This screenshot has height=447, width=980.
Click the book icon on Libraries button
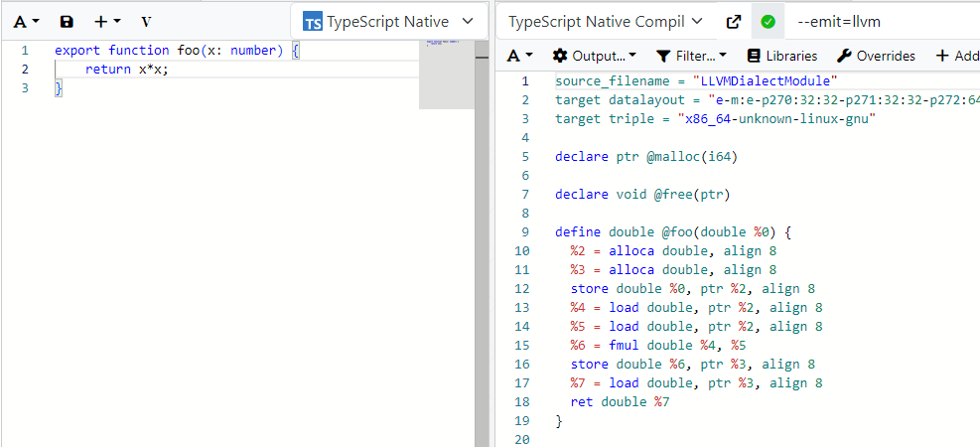[x=754, y=56]
